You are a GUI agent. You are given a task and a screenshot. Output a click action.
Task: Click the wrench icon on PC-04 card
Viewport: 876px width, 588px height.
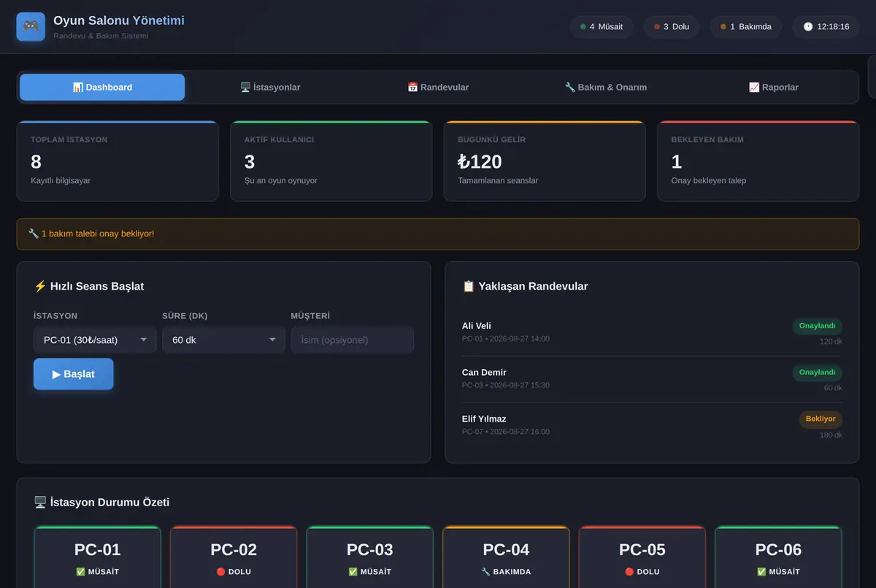(485, 572)
